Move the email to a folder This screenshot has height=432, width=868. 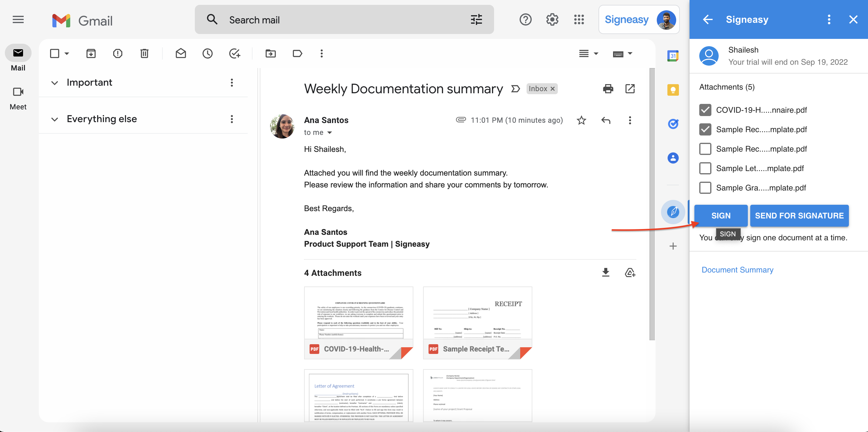pos(271,53)
